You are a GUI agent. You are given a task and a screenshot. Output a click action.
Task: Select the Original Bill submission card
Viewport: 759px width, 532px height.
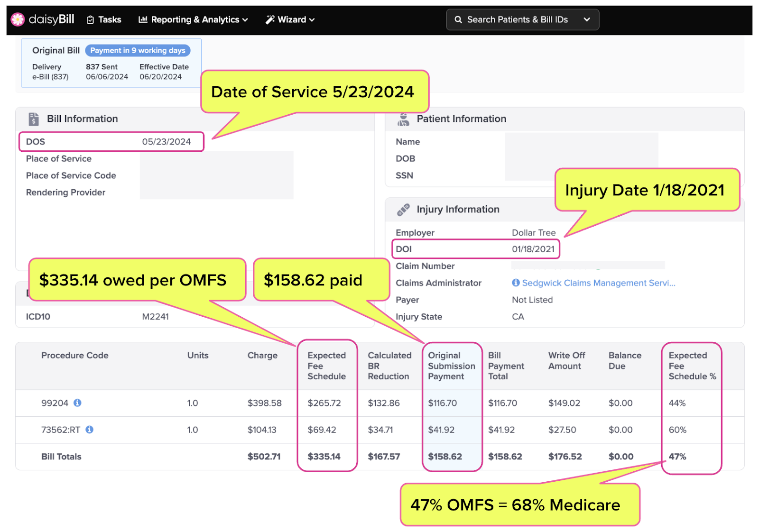tap(111, 63)
